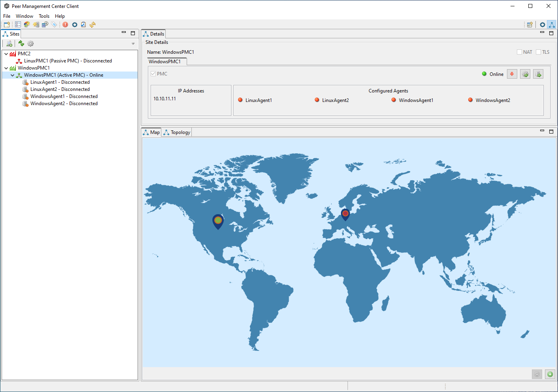
Task: Click the red down-arrow button beside Online status
Action: 512,74
